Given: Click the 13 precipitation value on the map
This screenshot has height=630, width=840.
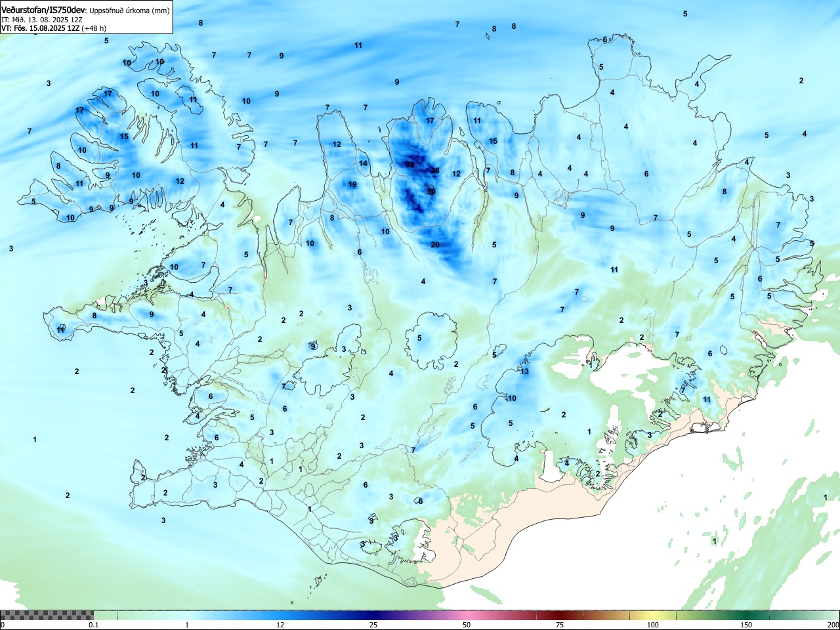Looking at the screenshot, I should pyautogui.click(x=524, y=371).
